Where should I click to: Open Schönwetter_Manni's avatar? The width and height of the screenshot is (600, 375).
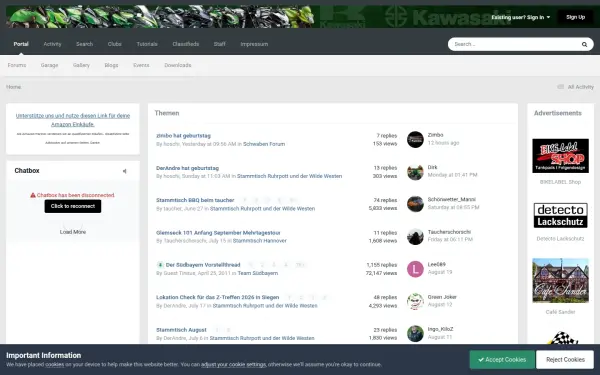415,204
